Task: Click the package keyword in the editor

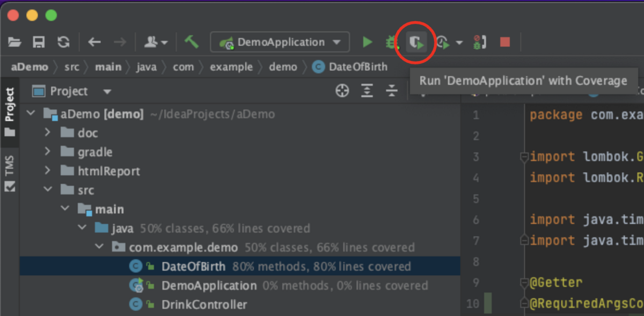Action: [x=556, y=115]
